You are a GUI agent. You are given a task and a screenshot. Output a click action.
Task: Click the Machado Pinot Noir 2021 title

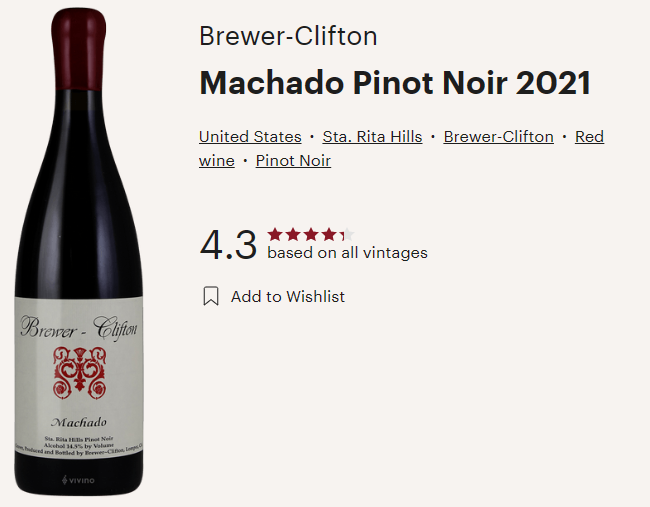point(395,83)
